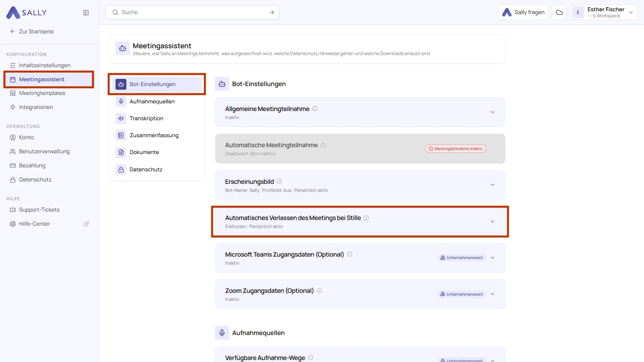Show info tooltip for Erscheinungsbild
Viewport: 644px width, 362px height.
(x=279, y=181)
